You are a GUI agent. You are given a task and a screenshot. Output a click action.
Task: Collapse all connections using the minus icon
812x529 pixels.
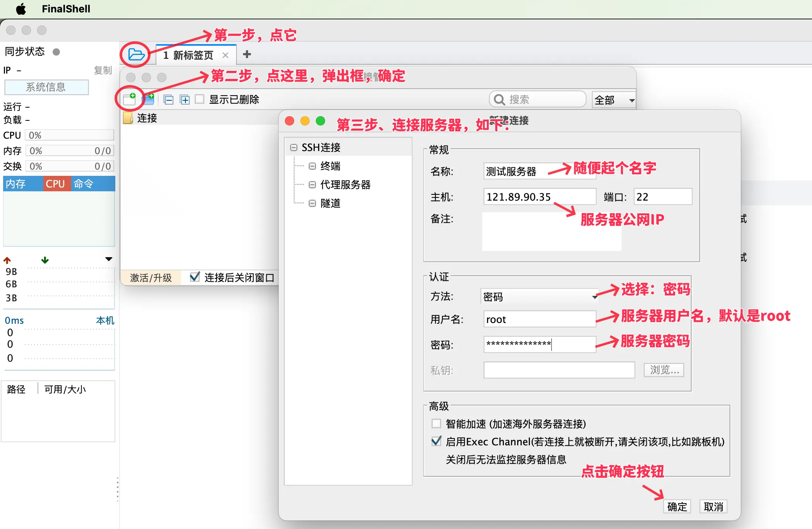coord(169,99)
